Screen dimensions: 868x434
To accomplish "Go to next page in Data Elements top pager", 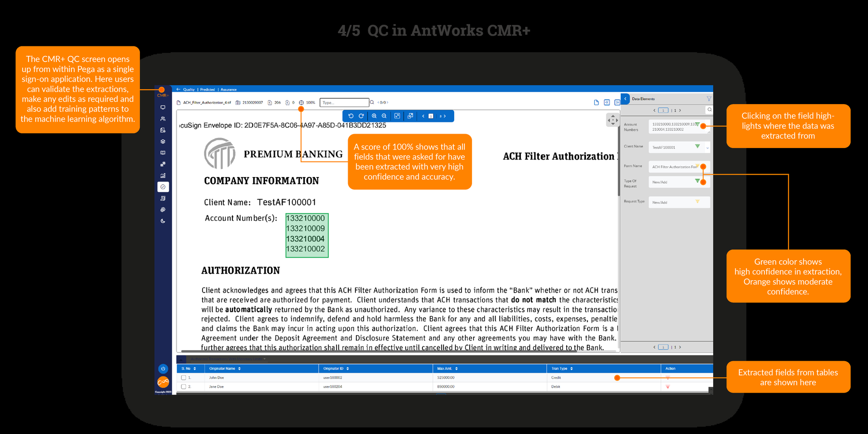I will (x=680, y=110).
